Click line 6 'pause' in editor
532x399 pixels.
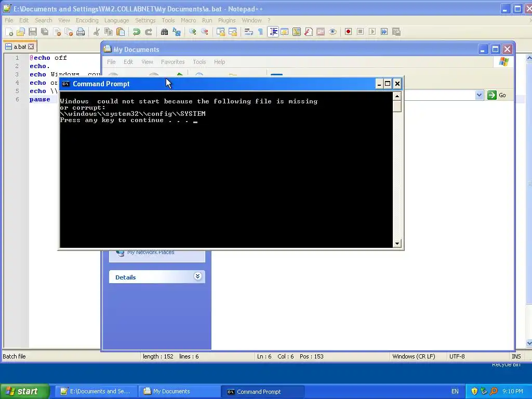click(x=39, y=99)
